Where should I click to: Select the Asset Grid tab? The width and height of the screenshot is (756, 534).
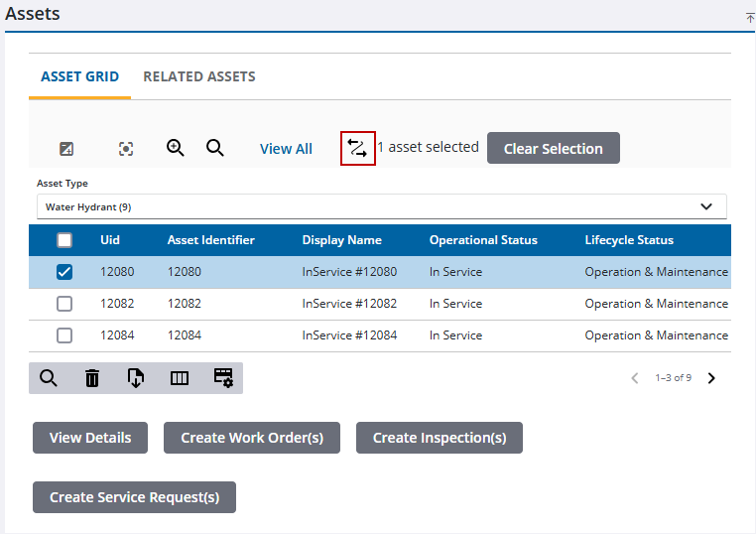coord(79,76)
